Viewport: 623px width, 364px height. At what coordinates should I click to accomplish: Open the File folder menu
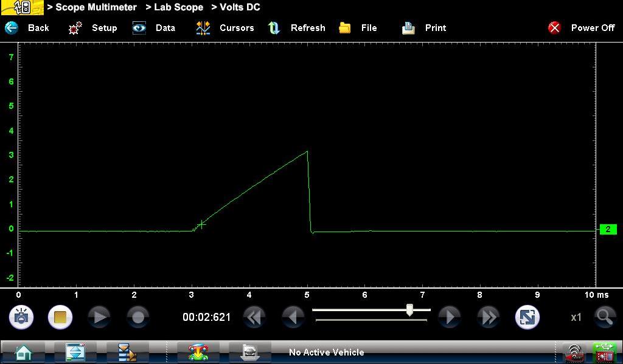click(345, 28)
